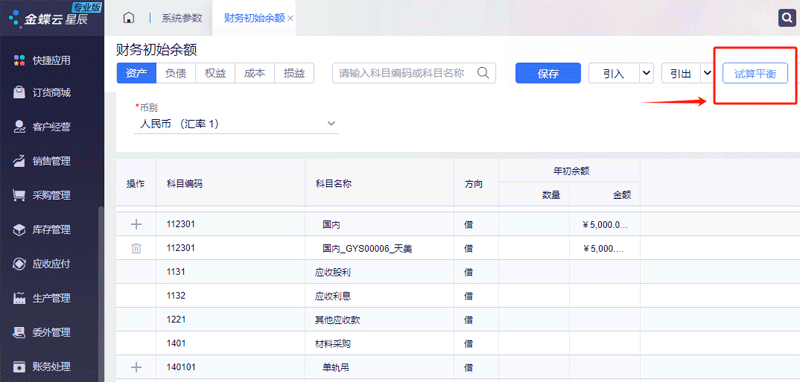Select the 材料采购 row name
Screen dimensions: 800x382
pos(333,344)
